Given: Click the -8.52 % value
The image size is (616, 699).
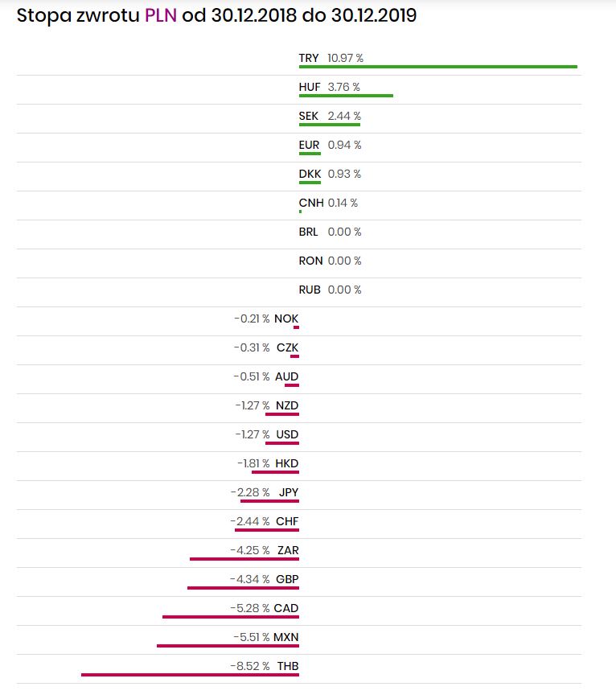Looking at the screenshot, I should (250, 666).
